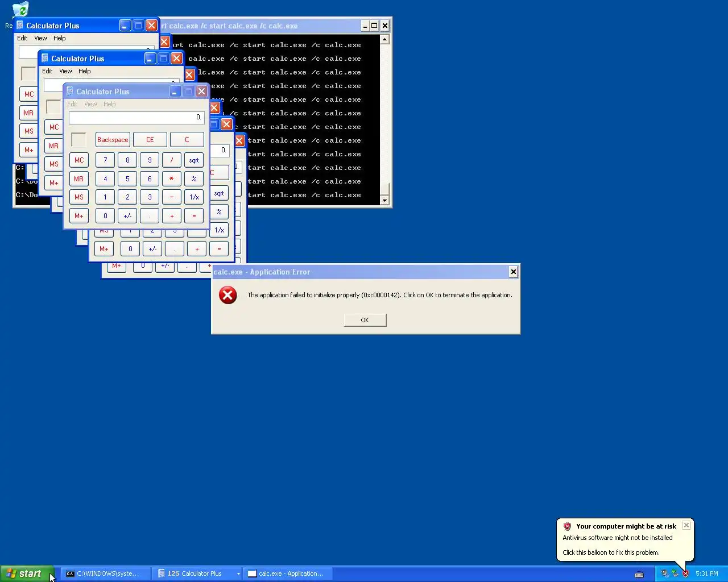Open View menu in the back-most Calculator Plus window
Viewport: 728px width, 582px height.
pos(40,38)
